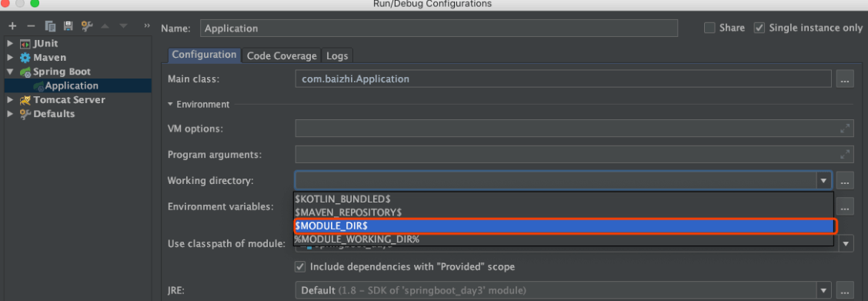Image resolution: width=868 pixels, height=301 pixels.
Task: Collapse the Spring Boot tree node
Action: tap(10, 72)
